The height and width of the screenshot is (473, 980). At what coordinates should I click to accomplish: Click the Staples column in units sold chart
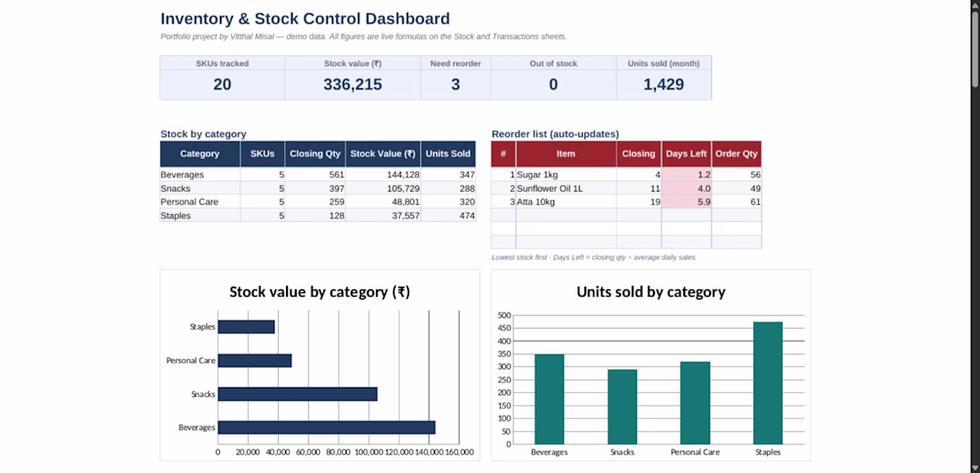[767, 383]
